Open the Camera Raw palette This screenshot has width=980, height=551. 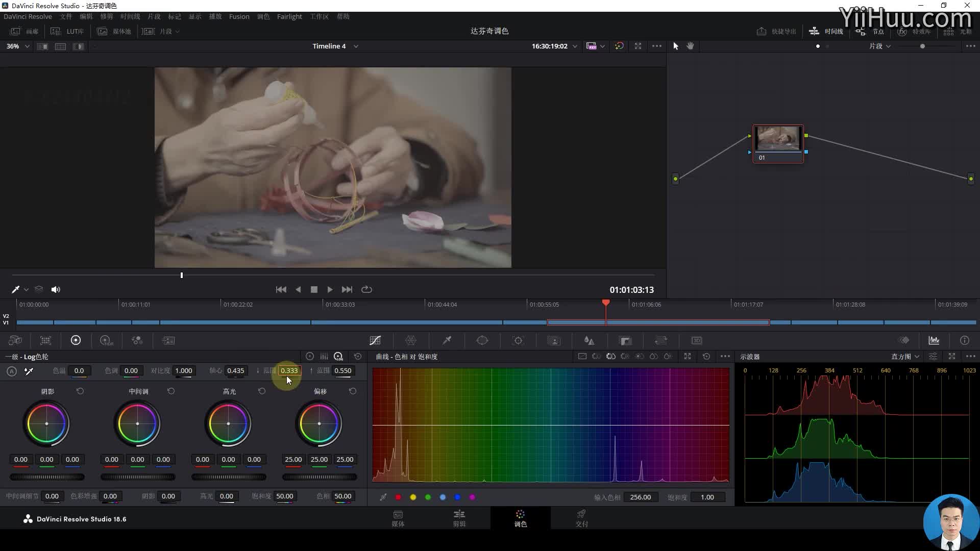pyautogui.click(x=15, y=340)
